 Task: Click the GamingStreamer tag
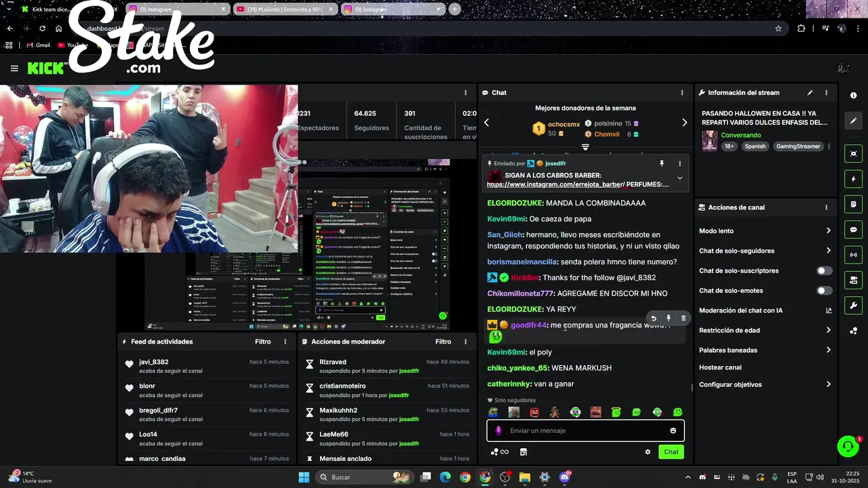coord(798,146)
